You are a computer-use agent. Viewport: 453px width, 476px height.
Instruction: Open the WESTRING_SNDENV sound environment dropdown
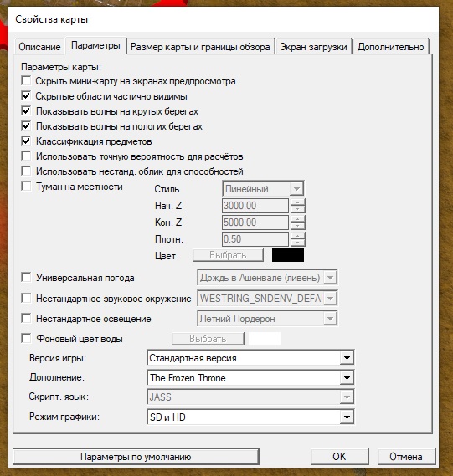click(x=267, y=299)
